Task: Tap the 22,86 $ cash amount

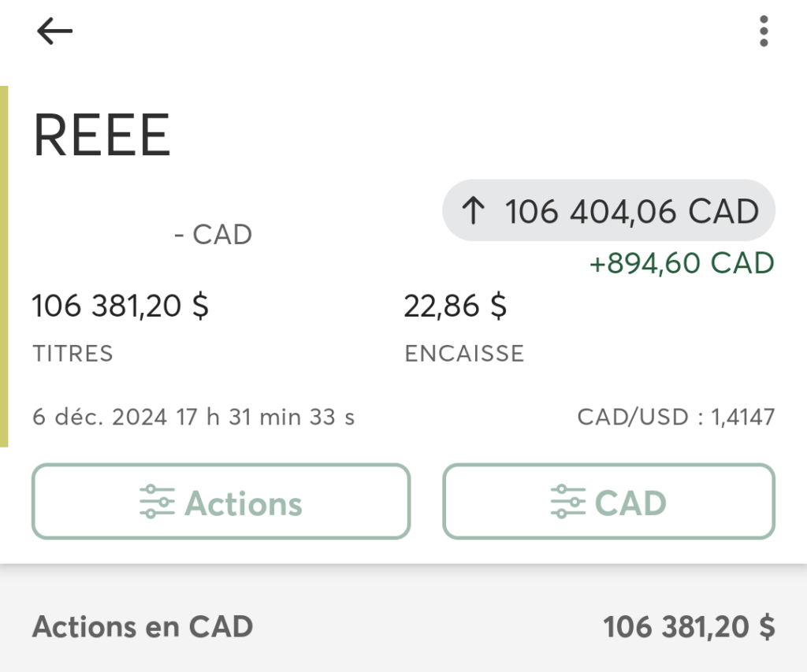Action: point(456,306)
